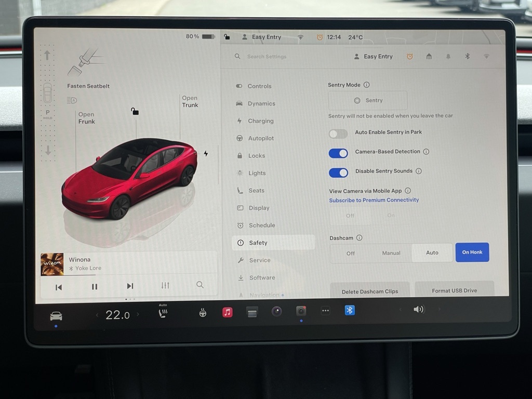Tap the charging bolt beside car
Viewport: 532px width, 399px height.
pyautogui.click(x=206, y=154)
